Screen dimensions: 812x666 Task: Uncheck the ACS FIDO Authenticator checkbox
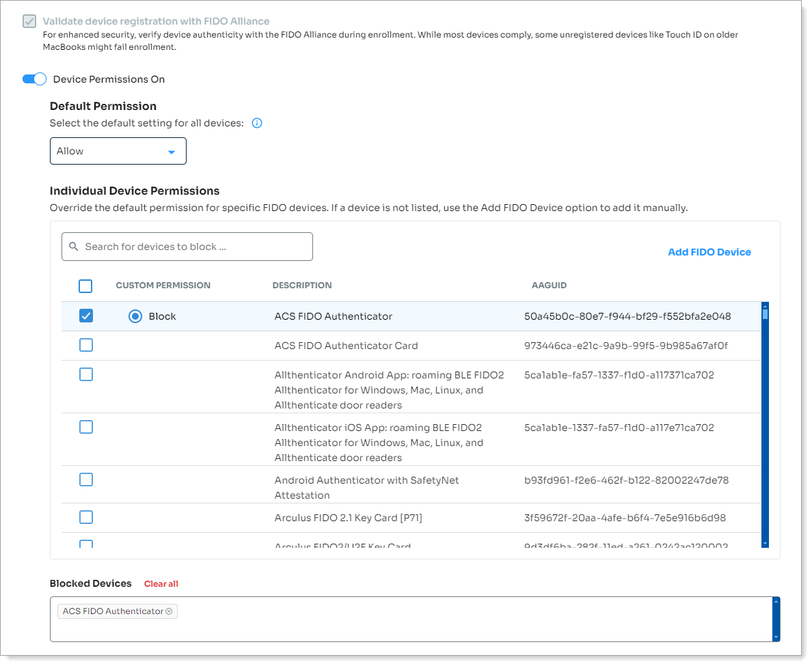click(86, 316)
